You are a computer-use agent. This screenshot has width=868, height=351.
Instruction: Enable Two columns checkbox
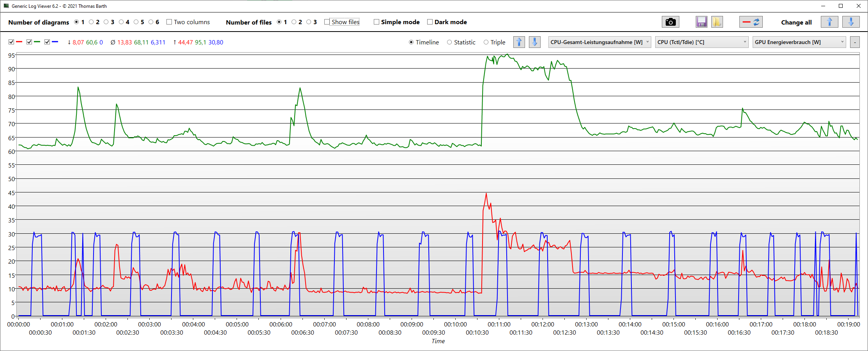(169, 22)
